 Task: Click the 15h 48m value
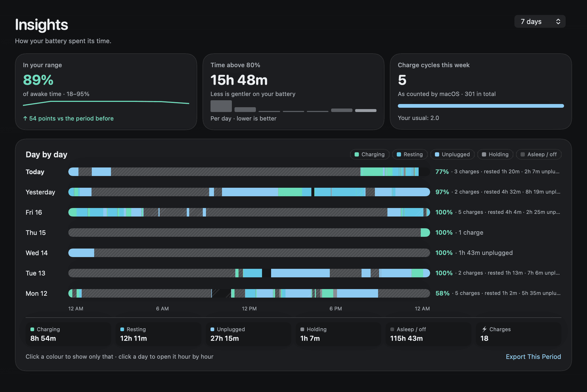click(x=239, y=80)
